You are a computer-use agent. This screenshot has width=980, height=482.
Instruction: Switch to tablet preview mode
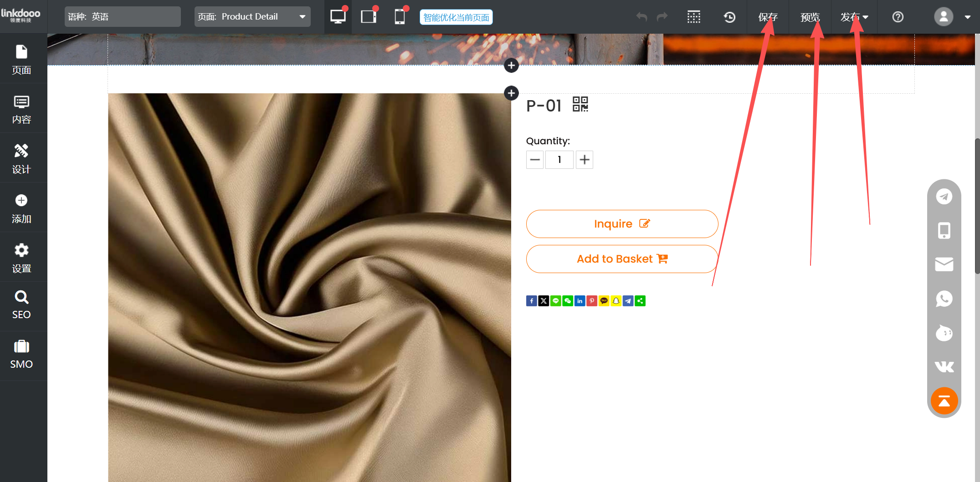click(368, 17)
